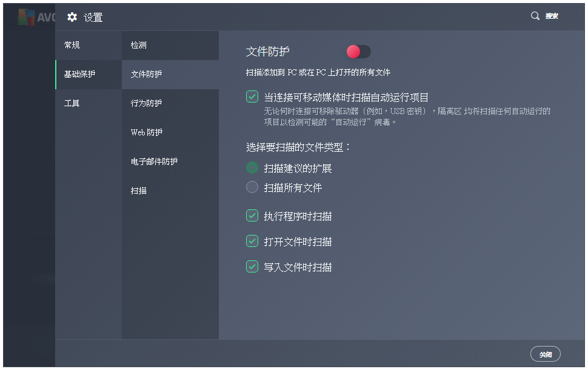Go to the 扫描 settings section
Screen dimensions: 588x369
(x=139, y=191)
